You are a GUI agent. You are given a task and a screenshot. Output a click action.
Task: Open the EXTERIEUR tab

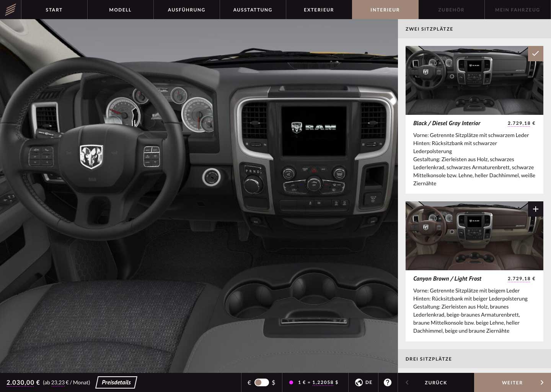[319, 10]
